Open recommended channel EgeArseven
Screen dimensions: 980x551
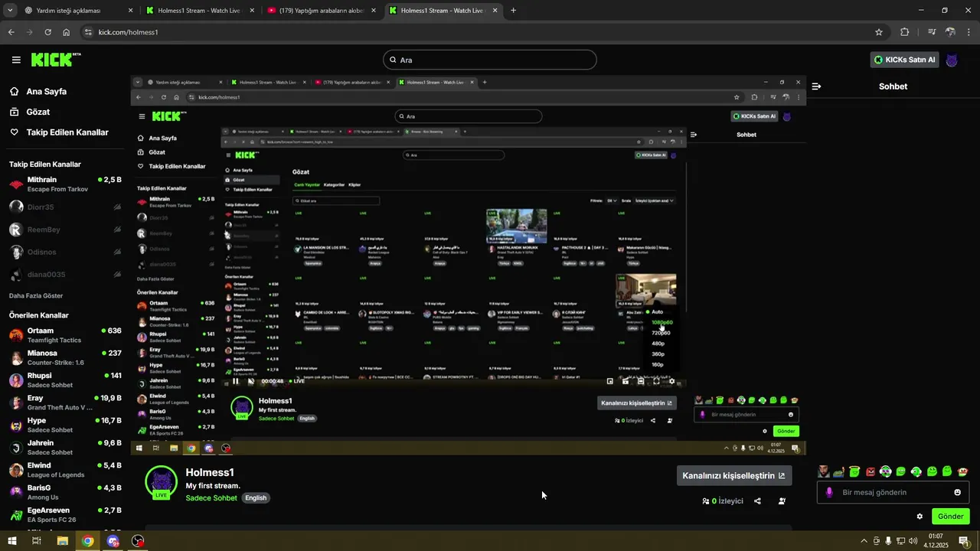tap(65, 514)
